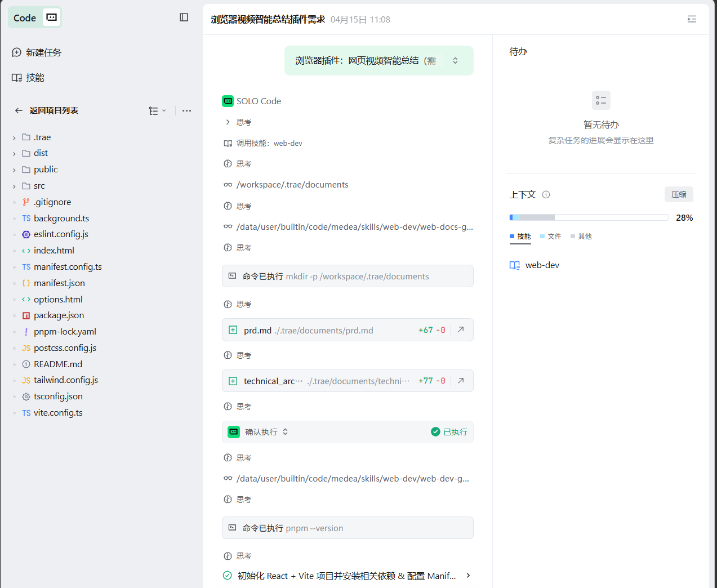Open manifest.json file
This screenshot has height=588, width=717.
[54, 283]
